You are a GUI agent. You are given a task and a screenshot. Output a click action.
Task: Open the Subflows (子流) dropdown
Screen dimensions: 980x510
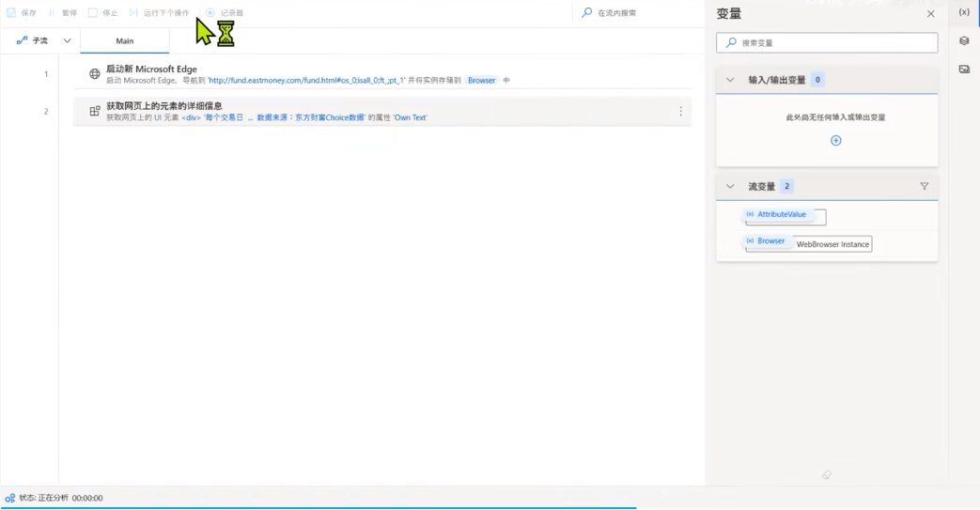[x=43, y=40]
